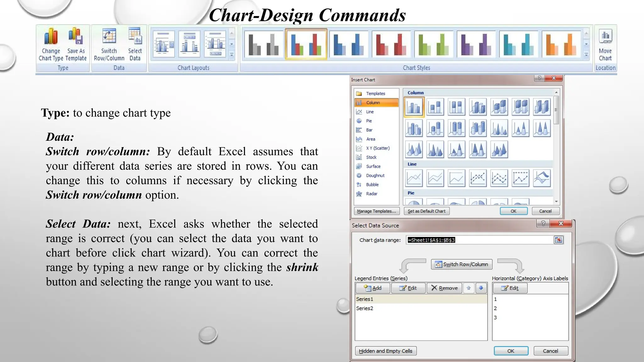This screenshot has height=362, width=644.
Task: Click Insert Chart scrollbar down arrow
Action: [556, 201]
